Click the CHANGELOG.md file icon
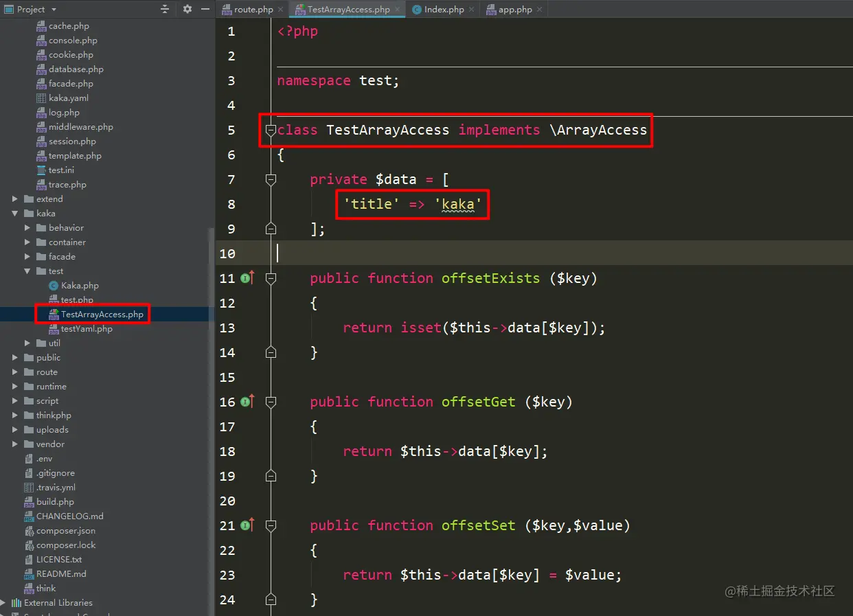This screenshot has width=853, height=616. (x=29, y=516)
